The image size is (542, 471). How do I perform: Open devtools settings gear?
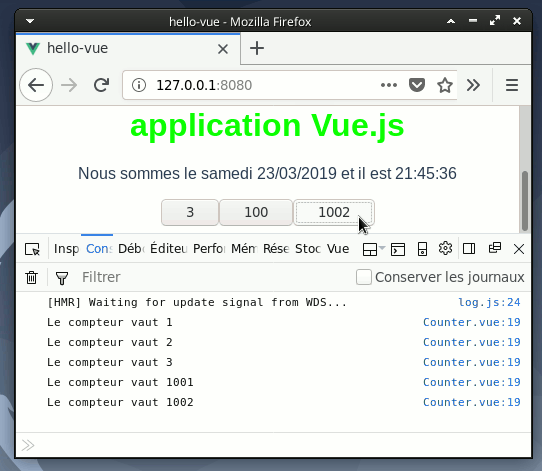(445, 248)
